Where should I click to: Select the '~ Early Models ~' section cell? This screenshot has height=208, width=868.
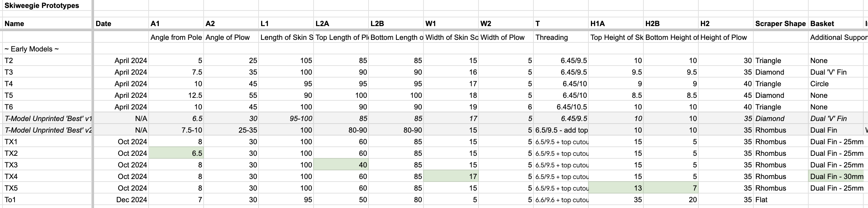(x=31, y=49)
